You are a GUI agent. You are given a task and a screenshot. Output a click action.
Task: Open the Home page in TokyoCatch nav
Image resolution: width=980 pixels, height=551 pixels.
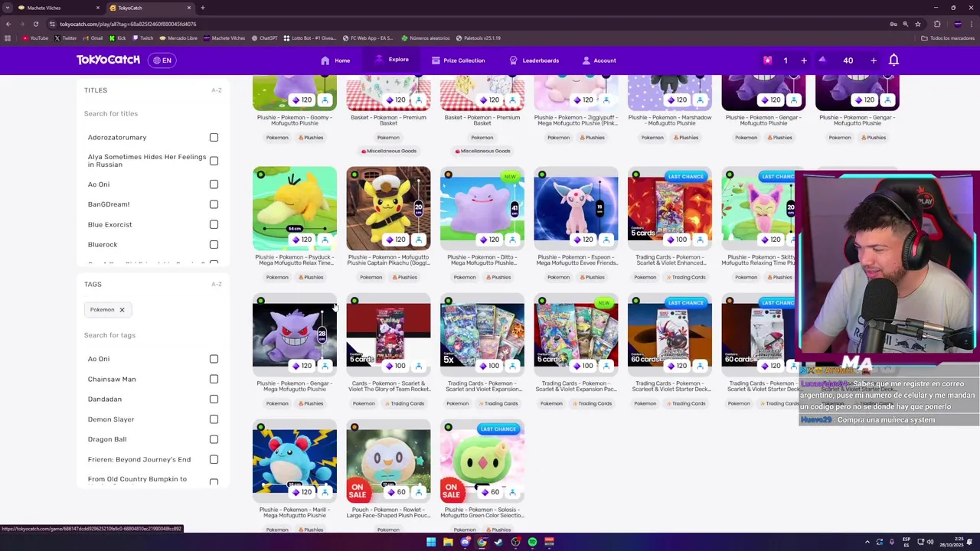(335, 60)
